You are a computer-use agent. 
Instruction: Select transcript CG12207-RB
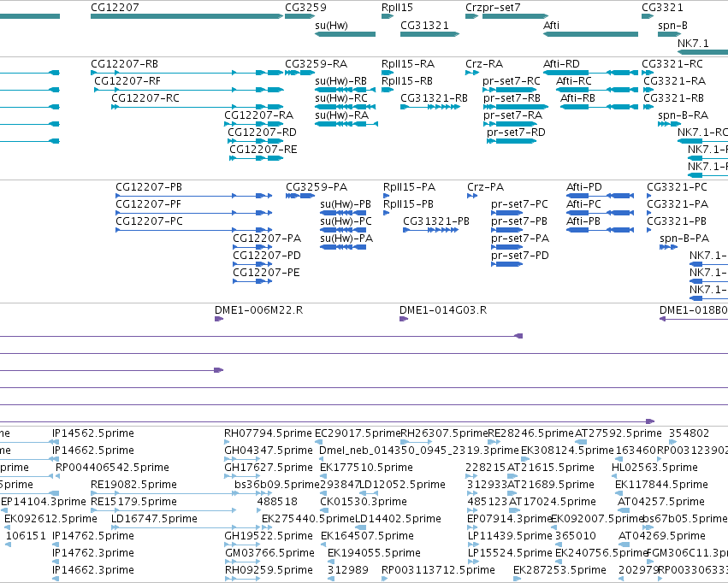tap(186, 73)
